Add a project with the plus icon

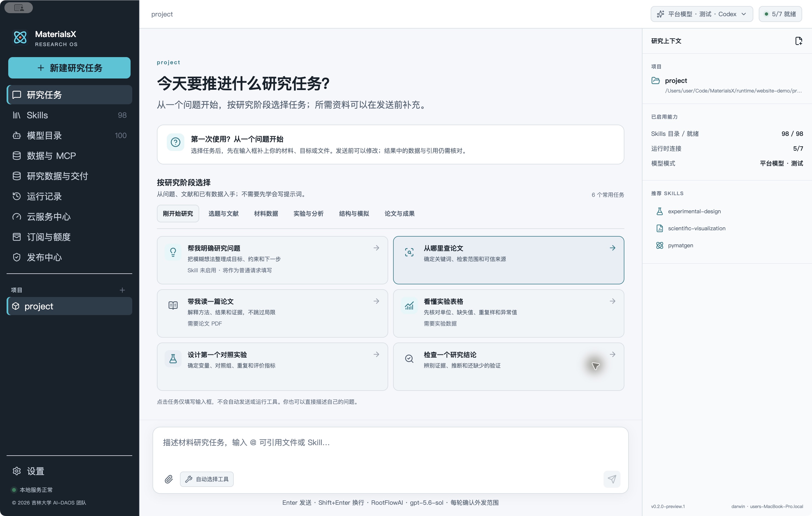(x=122, y=290)
